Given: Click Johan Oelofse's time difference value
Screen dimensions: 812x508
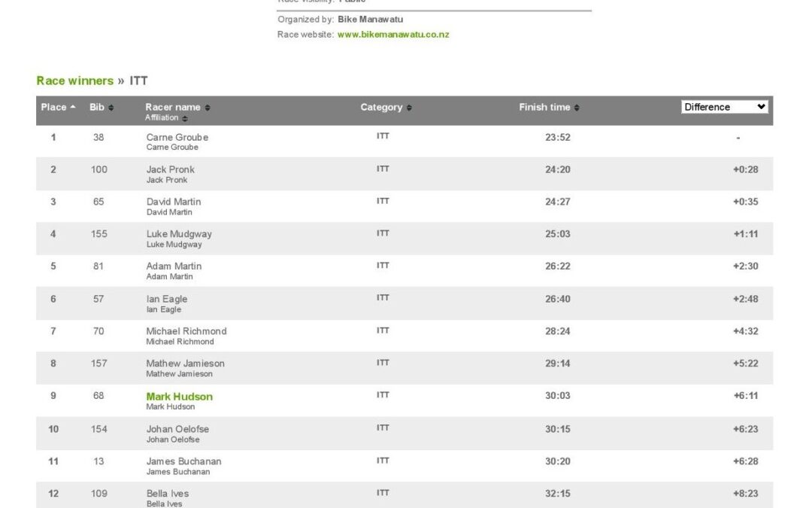Looking at the screenshot, I should click(x=745, y=428).
